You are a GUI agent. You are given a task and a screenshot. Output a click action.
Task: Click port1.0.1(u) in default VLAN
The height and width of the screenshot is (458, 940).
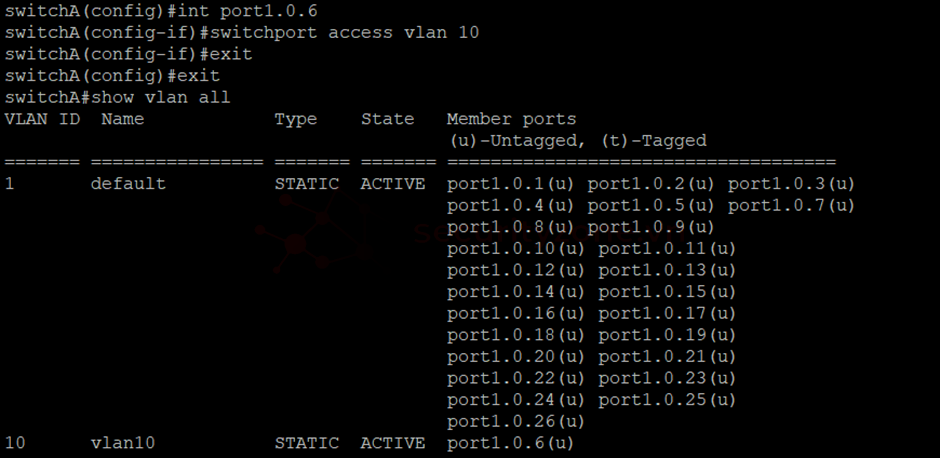(510, 184)
